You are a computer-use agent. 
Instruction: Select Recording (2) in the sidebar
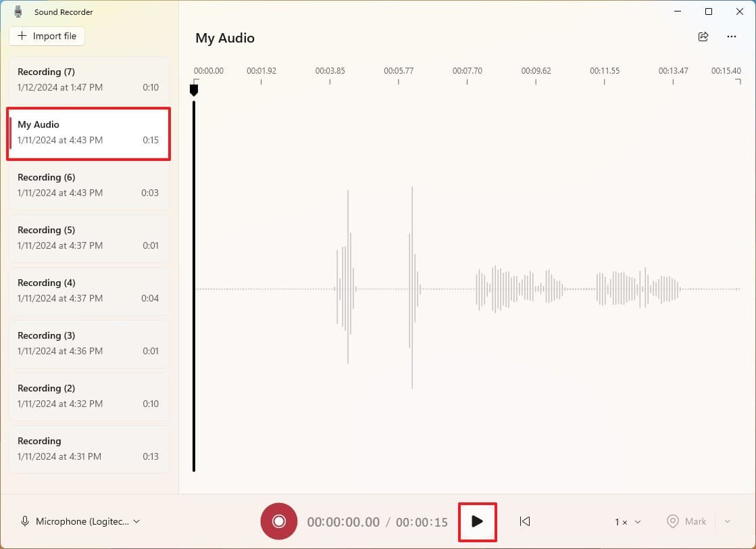(88, 396)
